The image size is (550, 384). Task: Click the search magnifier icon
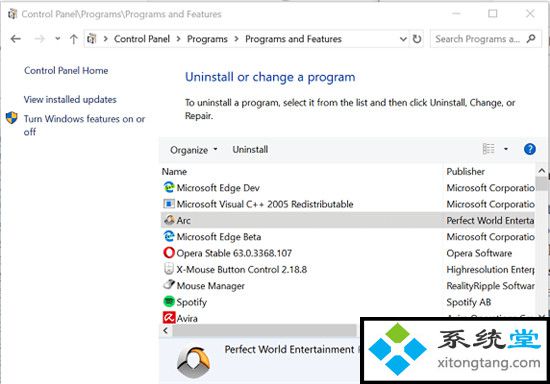pos(531,39)
